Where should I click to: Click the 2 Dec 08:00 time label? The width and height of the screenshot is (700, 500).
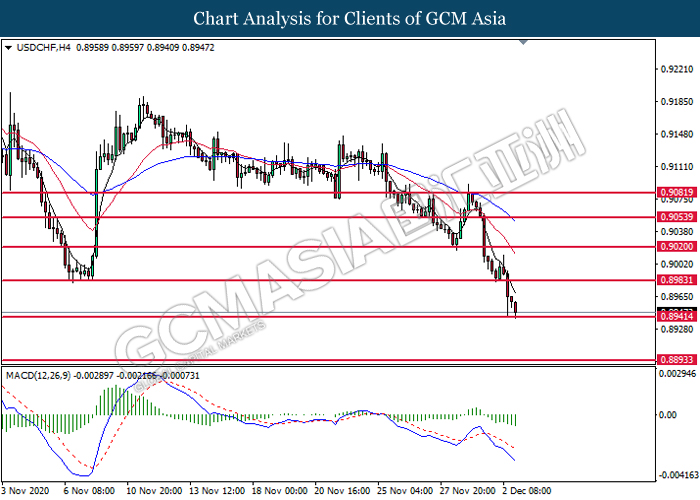point(527,491)
